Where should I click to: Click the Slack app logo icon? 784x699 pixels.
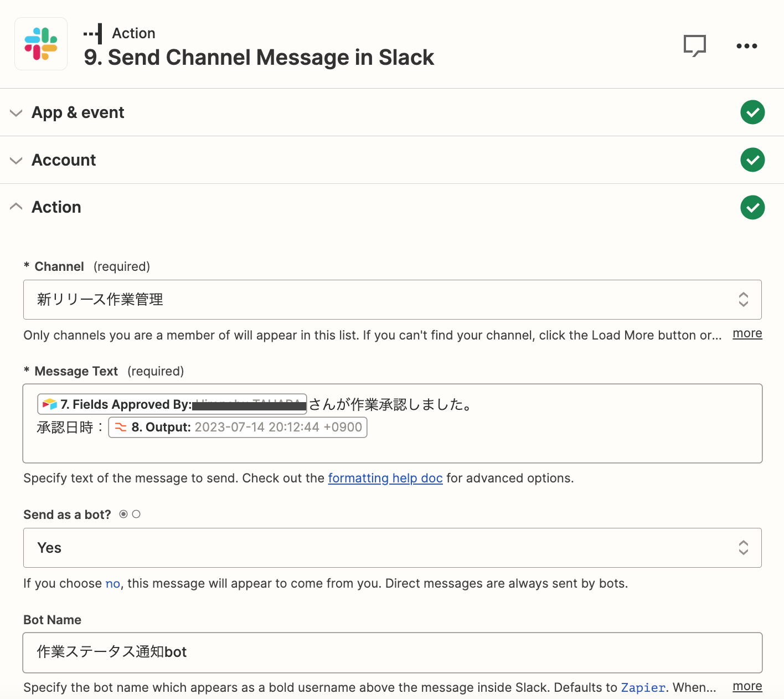click(x=41, y=44)
